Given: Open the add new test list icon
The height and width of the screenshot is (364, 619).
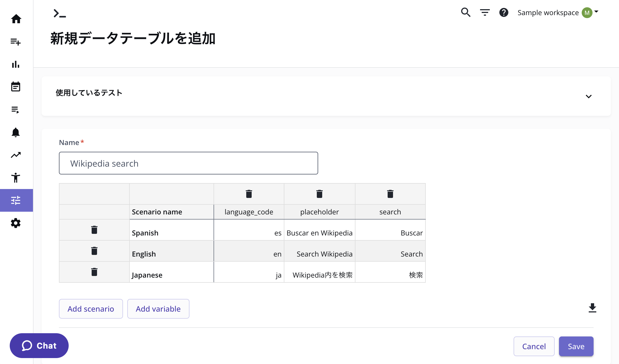Looking at the screenshot, I should [x=16, y=42].
